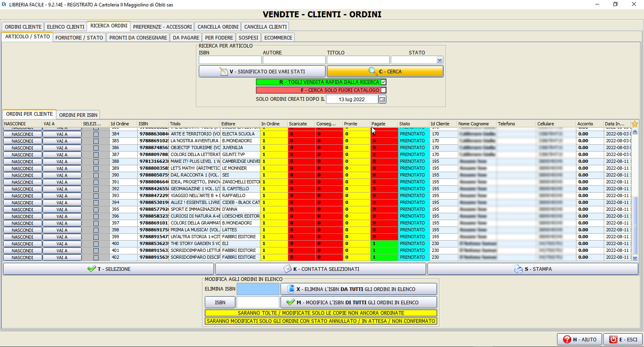Click the Pagate column header

click(x=384, y=124)
